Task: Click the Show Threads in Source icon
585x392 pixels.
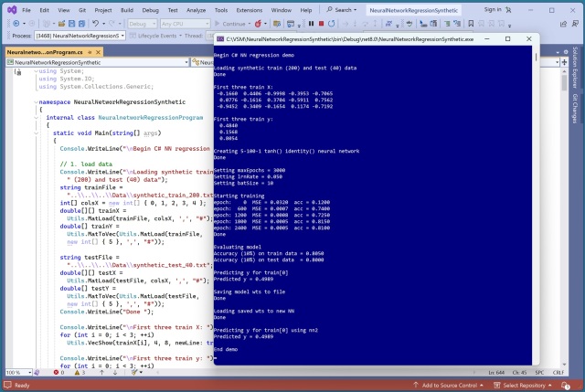Action: point(388,24)
